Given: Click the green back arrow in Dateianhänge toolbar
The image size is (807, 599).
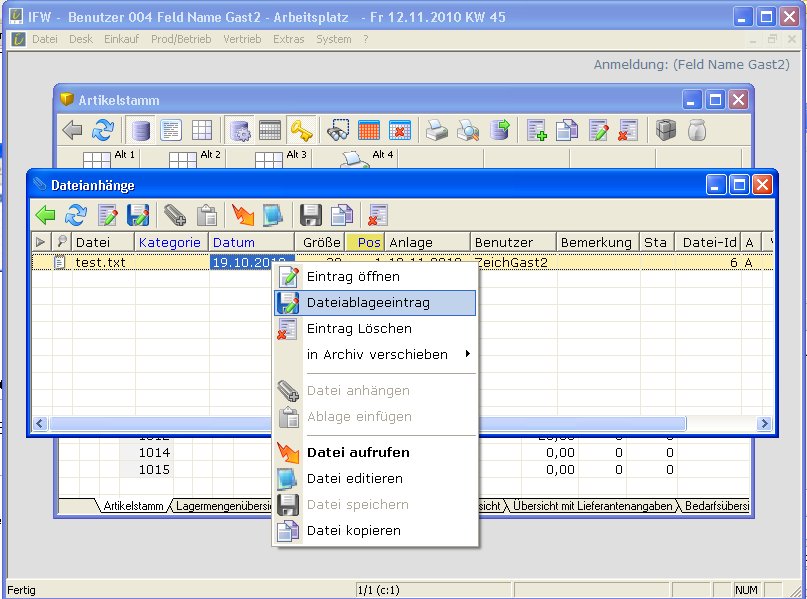Looking at the screenshot, I should click(x=46, y=215).
